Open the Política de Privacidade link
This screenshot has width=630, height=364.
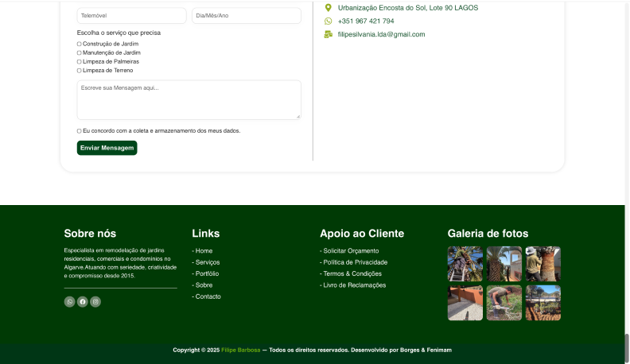pos(355,262)
